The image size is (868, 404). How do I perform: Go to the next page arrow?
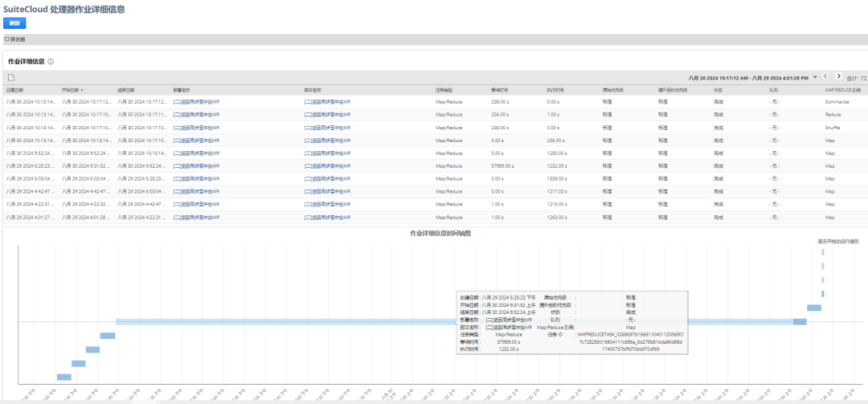pyautogui.click(x=838, y=76)
